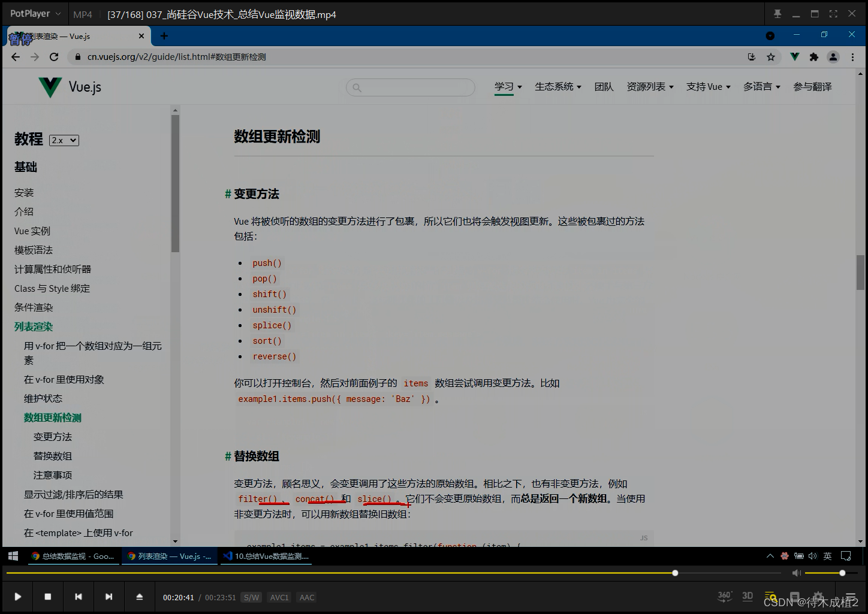Open the 安装 sidebar link
Viewport: 868px width, 614px height.
[24, 193]
